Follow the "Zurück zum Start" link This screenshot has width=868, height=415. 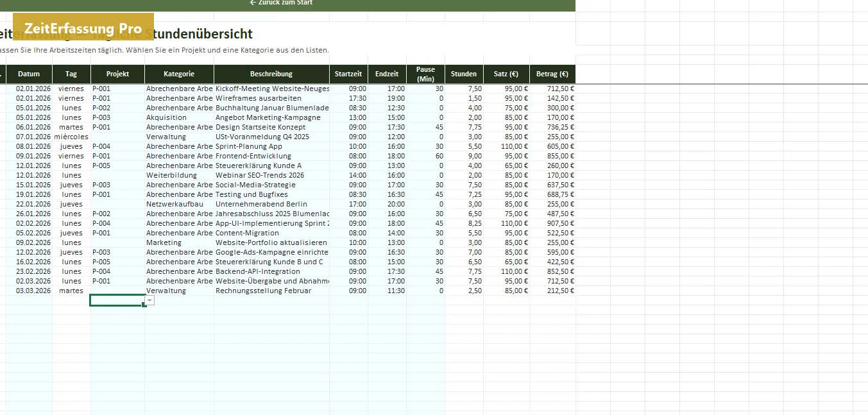[281, 3]
